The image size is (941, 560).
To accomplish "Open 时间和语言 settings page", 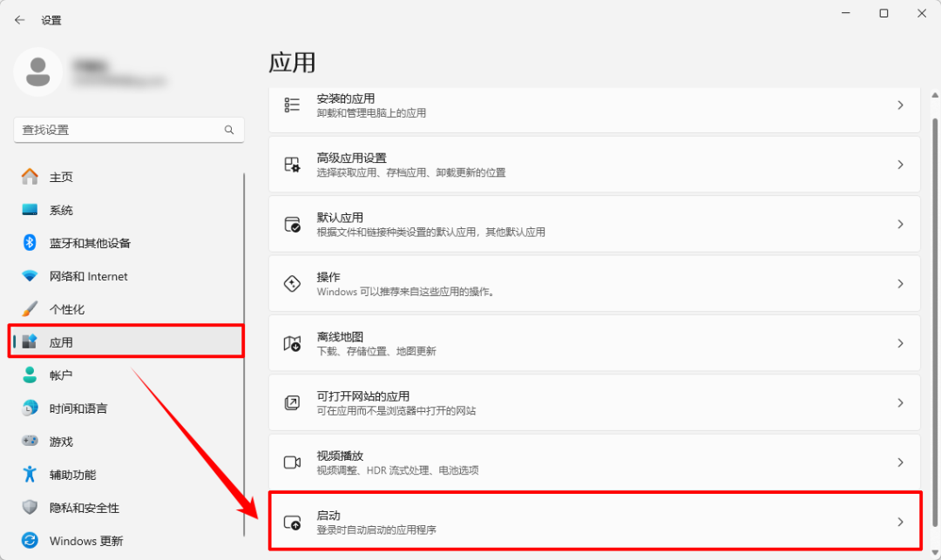I will click(x=127, y=408).
